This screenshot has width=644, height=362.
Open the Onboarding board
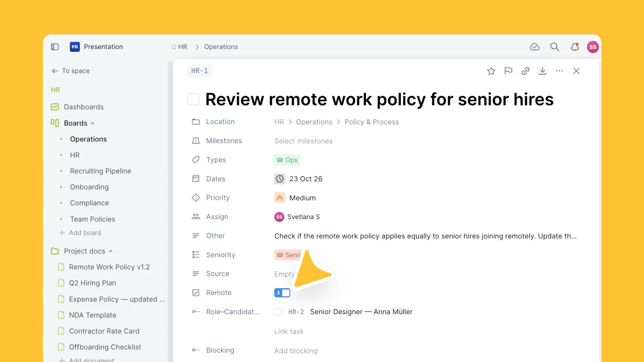[89, 187]
